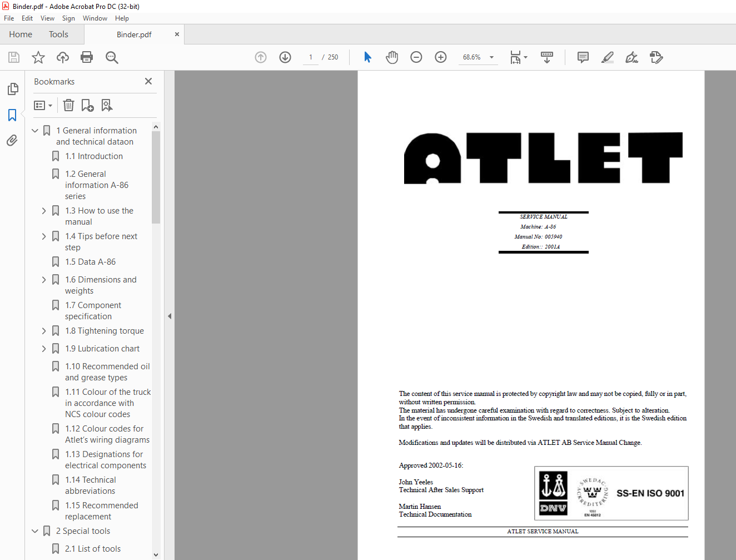Open the Sign menu
The height and width of the screenshot is (560, 736).
pyautogui.click(x=68, y=18)
